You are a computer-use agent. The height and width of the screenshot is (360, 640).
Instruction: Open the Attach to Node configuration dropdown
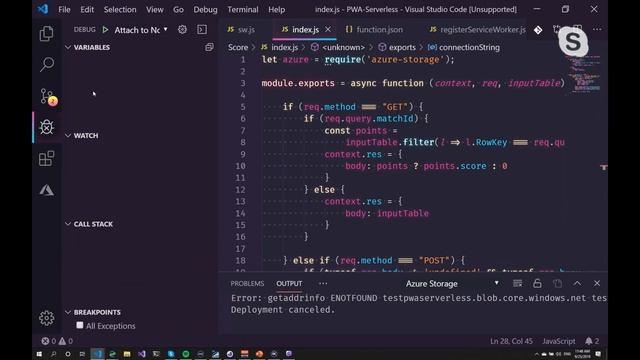(141, 30)
